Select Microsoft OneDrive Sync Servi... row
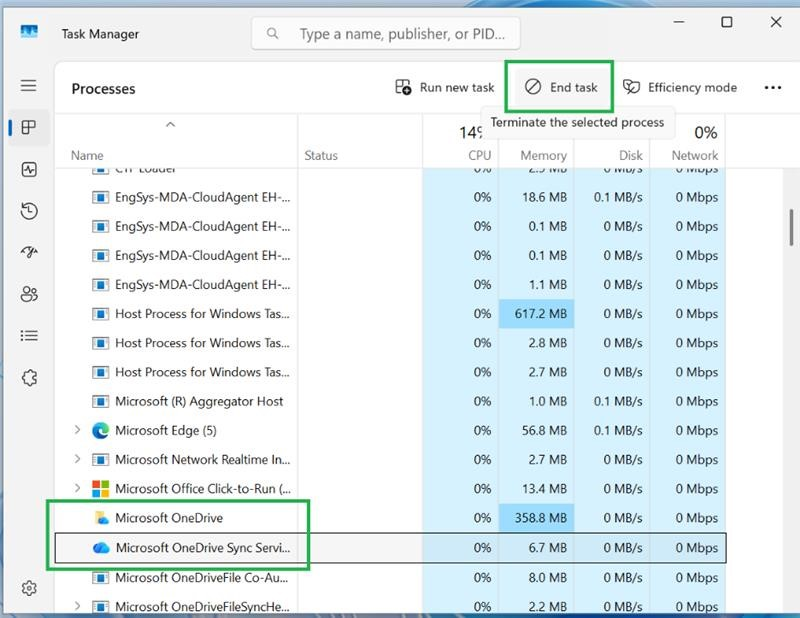The width and height of the screenshot is (800, 618). click(x=390, y=548)
